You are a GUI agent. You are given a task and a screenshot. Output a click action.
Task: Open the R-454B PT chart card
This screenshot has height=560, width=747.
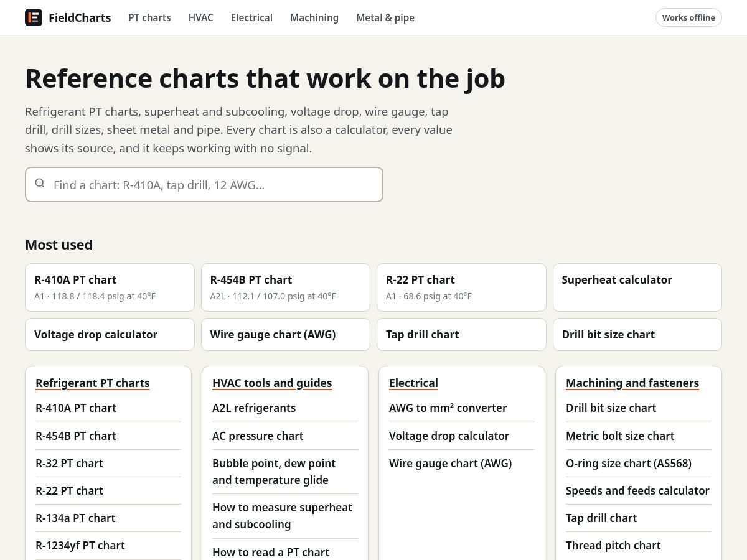point(286,287)
